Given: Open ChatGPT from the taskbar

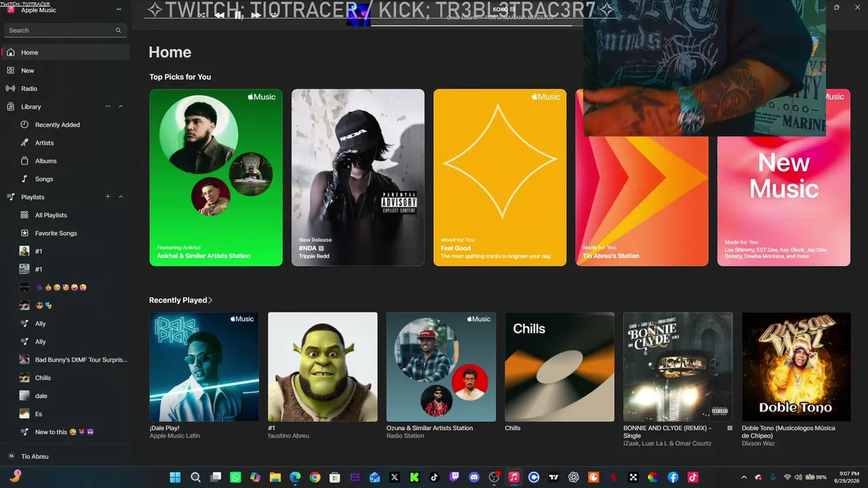Looking at the screenshot, I should [x=574, y=477].
